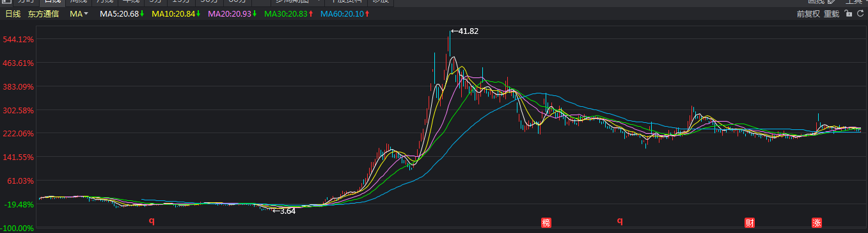Open the MA indicator dropdown

[79, 13]
